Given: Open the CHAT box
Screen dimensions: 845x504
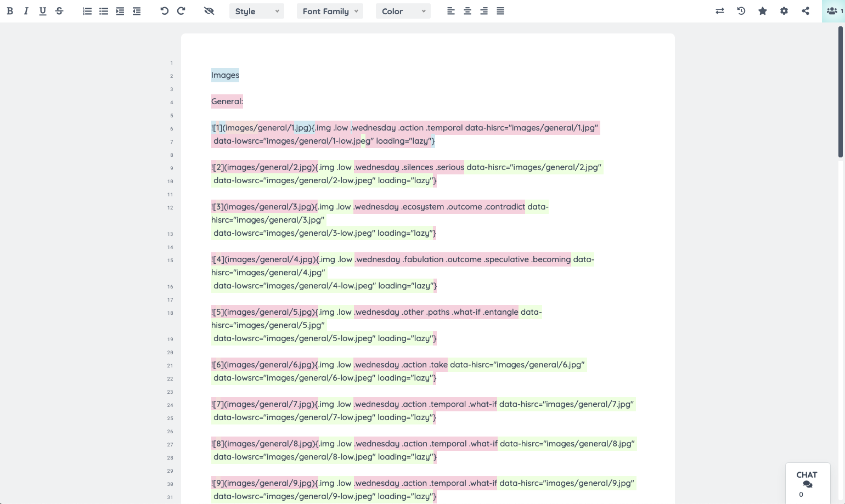Looking at the screenshot, I should click(807, 483).
